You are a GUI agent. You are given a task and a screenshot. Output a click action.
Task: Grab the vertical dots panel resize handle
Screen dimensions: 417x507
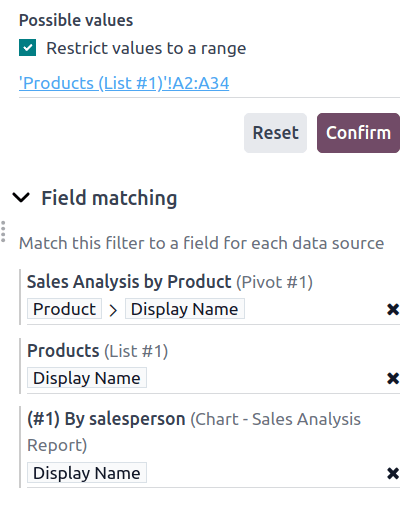point(3,231)
